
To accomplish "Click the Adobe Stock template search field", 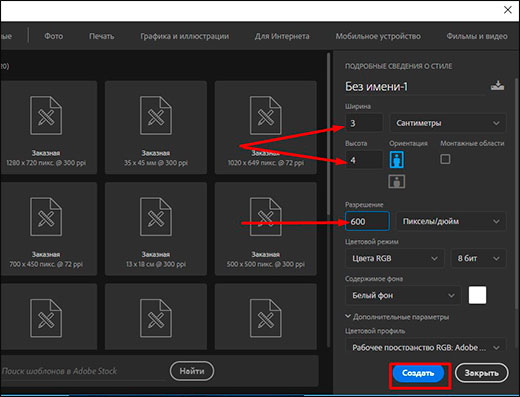I will [x=83, y=371].
